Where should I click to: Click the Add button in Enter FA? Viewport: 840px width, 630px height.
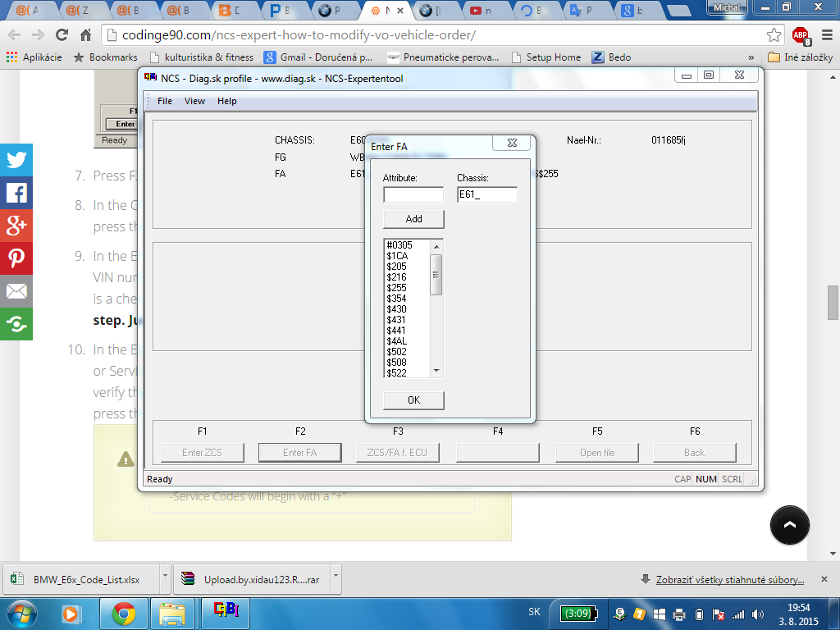click(413, 219)
